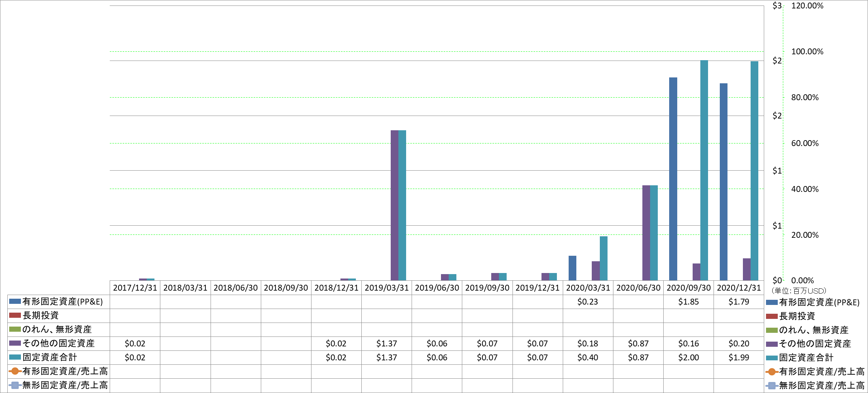Select the 2020/12/31 column header
Screen dimensions: 868x393
pyautogui.click(x=739, y=288)
